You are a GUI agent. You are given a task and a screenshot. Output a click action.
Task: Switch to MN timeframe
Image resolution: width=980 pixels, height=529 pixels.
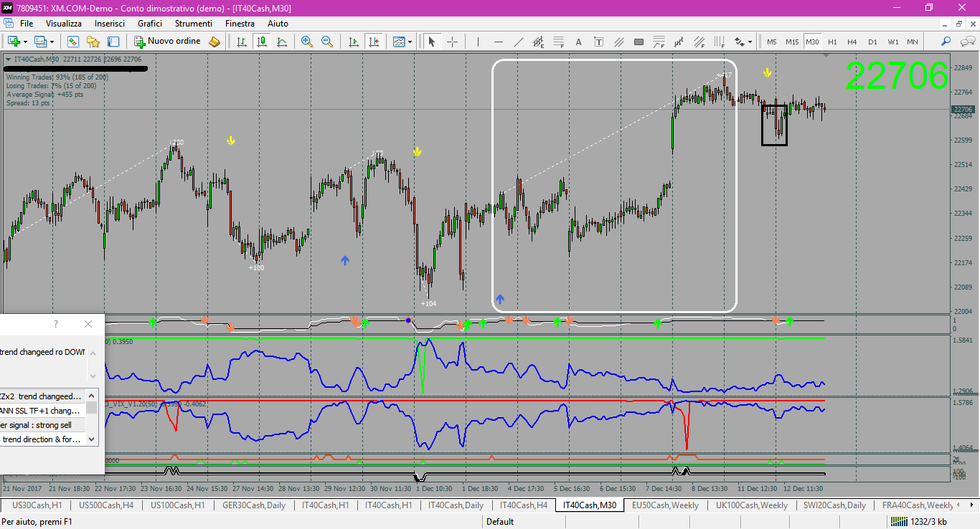point(913,42)
